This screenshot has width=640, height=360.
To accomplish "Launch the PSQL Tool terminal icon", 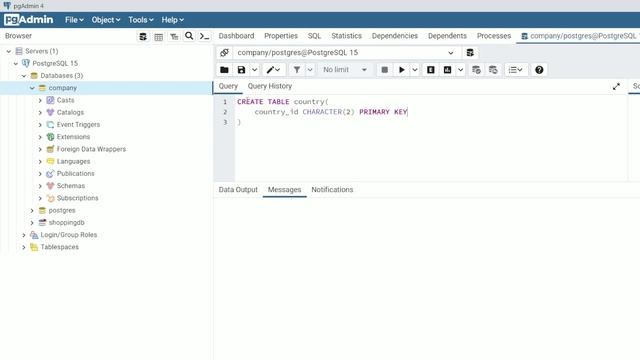I will pos(204,36).
